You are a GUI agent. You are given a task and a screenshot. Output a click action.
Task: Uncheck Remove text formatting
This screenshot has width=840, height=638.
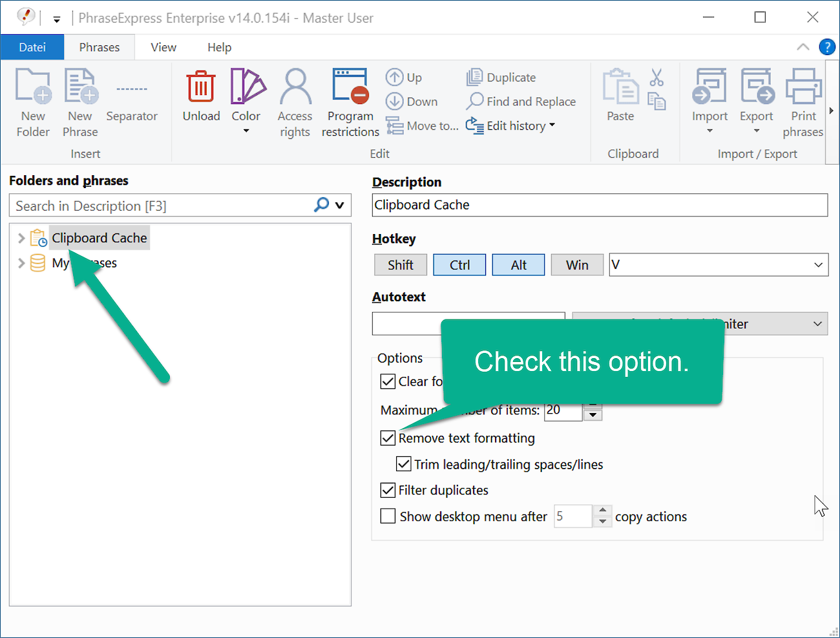point(388,438)
